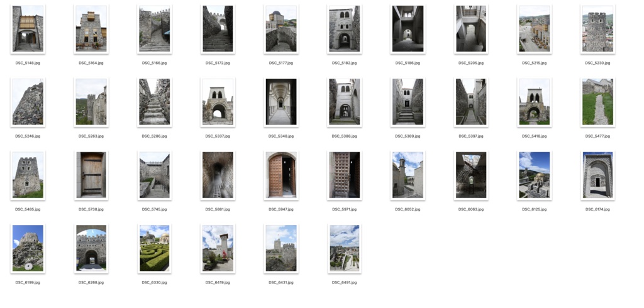This screenshot has height=308, width=644.
Task: Click the file name label DSC_6199.jpg
Action: click(28, 282)
